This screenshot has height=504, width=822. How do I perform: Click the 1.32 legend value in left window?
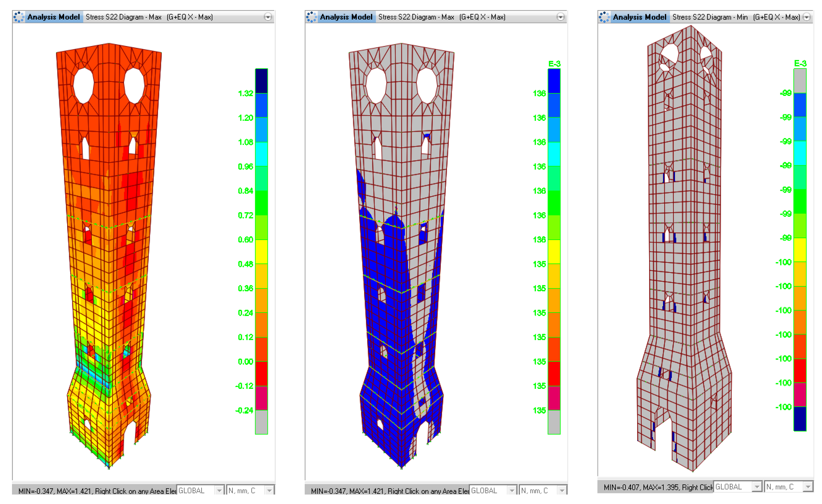click(245, 93)
